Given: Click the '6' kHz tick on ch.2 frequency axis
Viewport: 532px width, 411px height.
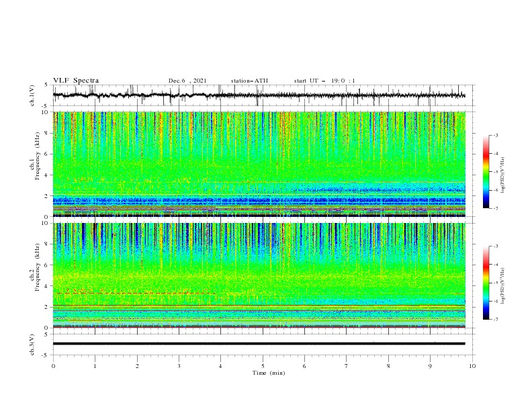Looking at the screenshot, I should click(47, 265).
